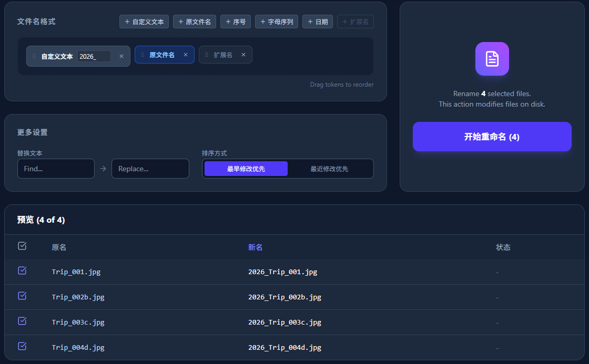Image resolution: width=589 pixels, height=364 pixels.
Task: Click the 自定义文本 token label
Action: 57,56
